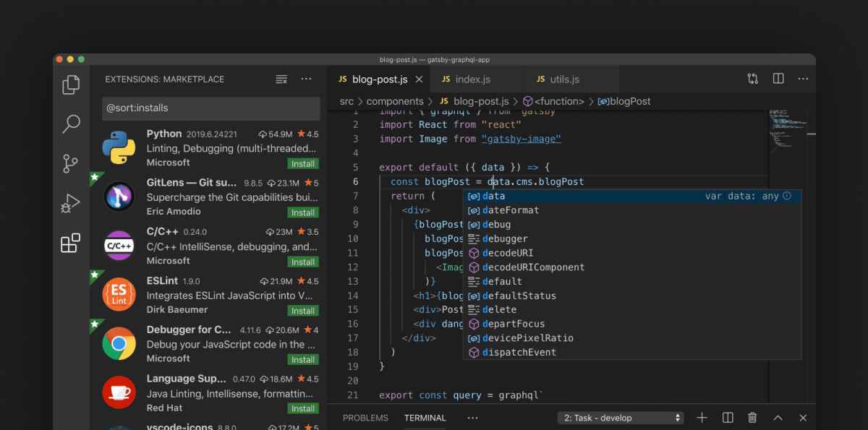
Task: Split the terminal panel
Action: click(x=728, y=418)
